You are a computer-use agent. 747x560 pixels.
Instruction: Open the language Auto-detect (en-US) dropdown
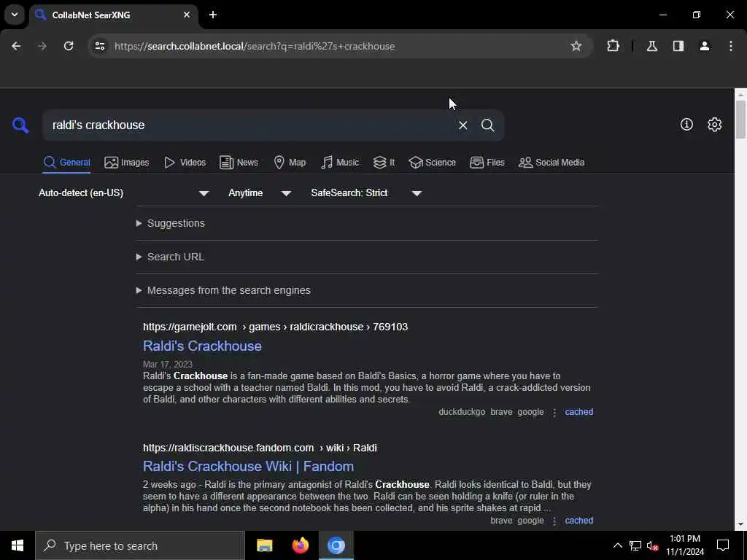click(x=124, y=192)
